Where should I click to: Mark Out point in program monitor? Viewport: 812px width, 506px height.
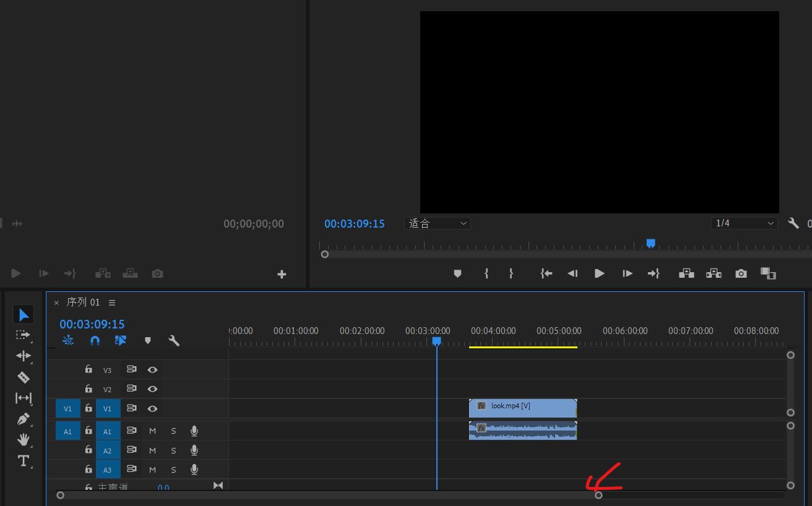pos(511,273)
